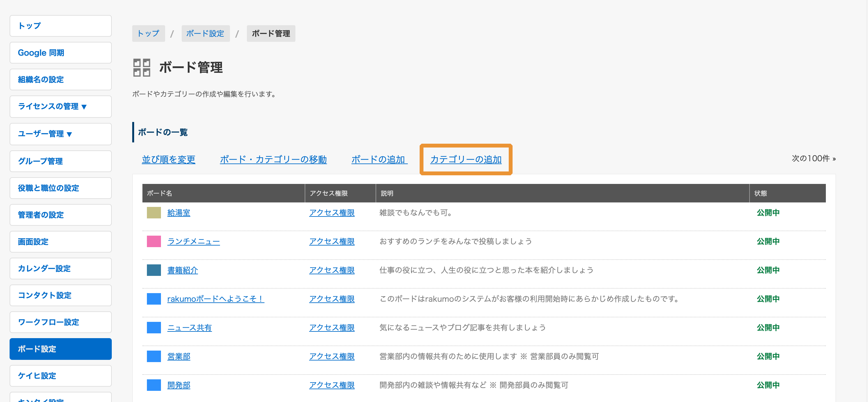
Task: Open Google 同期 in the sidebar
Action: click(x=61, y=53)
